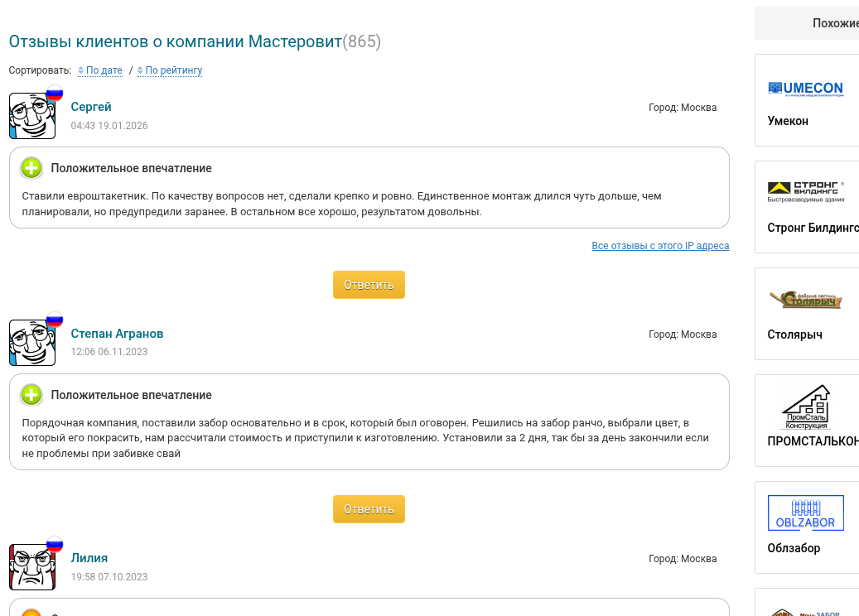
Task: Click Степан Агранов's avatar image
Action: pos(32,343)
